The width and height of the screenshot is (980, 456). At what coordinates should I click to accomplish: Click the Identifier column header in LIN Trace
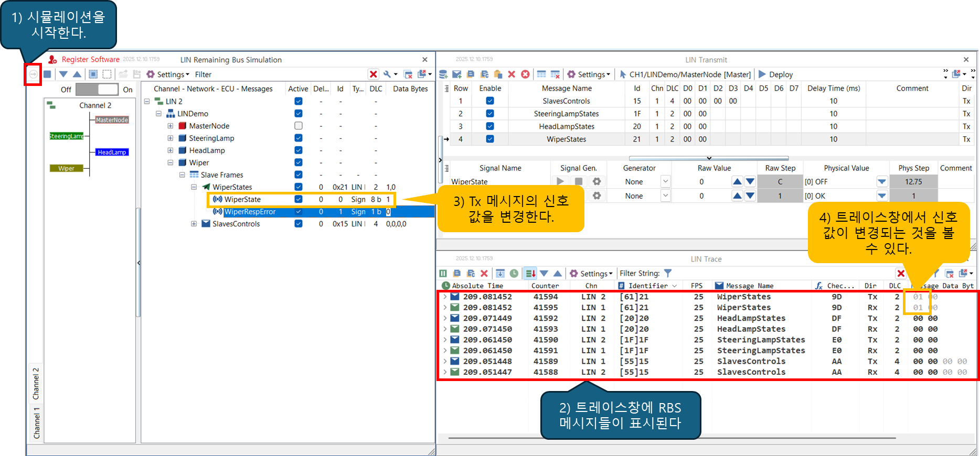pos(648,286)
